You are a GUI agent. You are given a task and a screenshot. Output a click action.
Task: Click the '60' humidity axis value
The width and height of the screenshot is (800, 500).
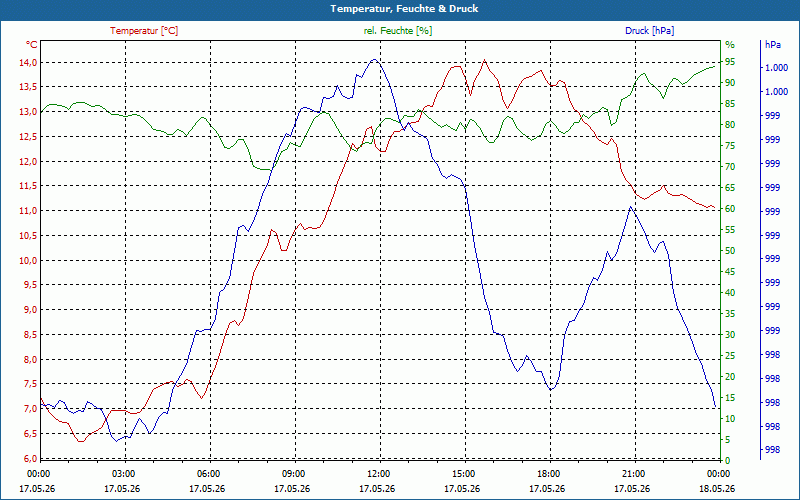(730, 209)
